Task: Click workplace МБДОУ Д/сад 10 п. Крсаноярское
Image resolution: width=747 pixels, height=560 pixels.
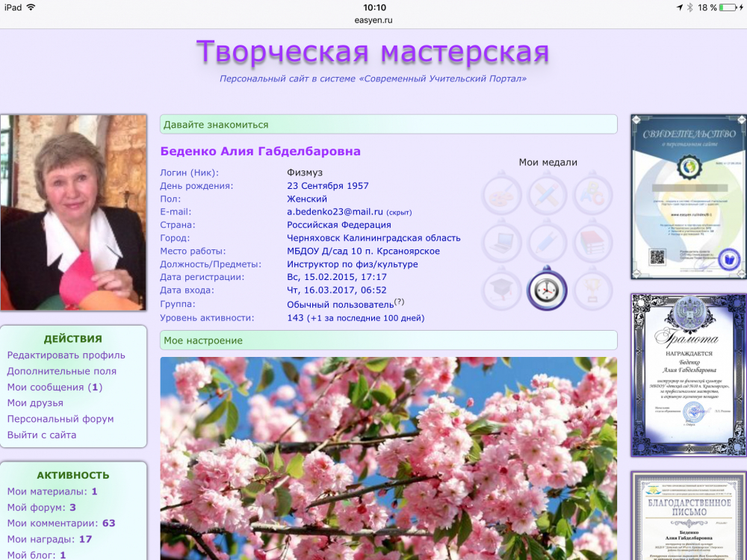Action: [363, 251]
